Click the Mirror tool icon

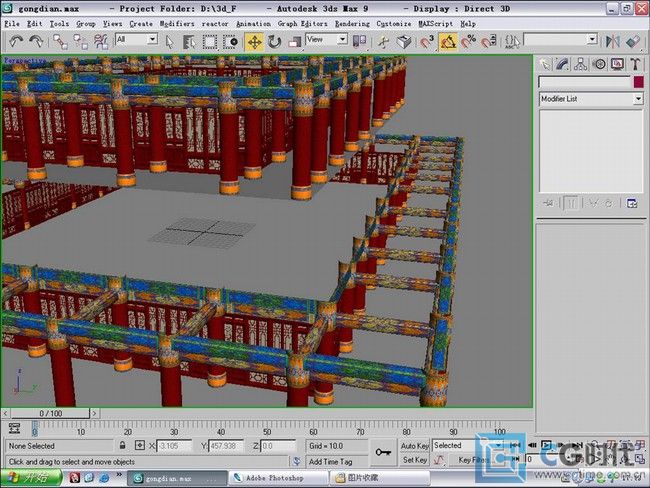tap(612, 41)
